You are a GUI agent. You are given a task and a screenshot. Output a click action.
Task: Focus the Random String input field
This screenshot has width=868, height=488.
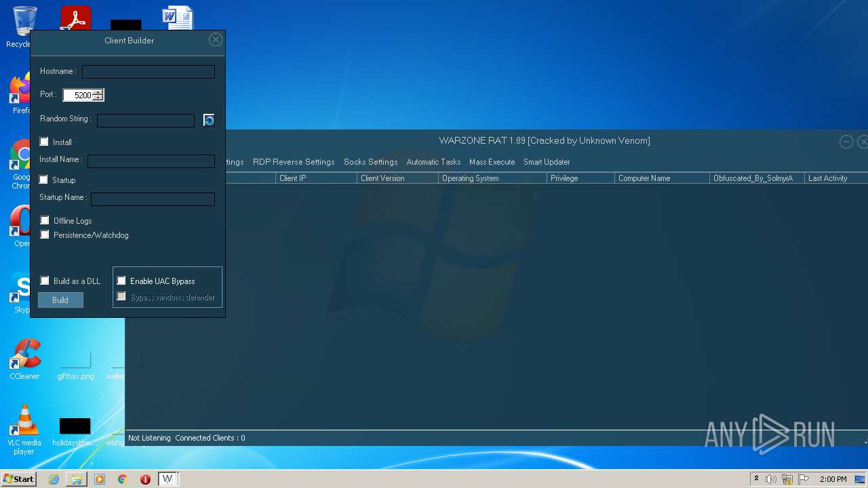tap(146, 120)
